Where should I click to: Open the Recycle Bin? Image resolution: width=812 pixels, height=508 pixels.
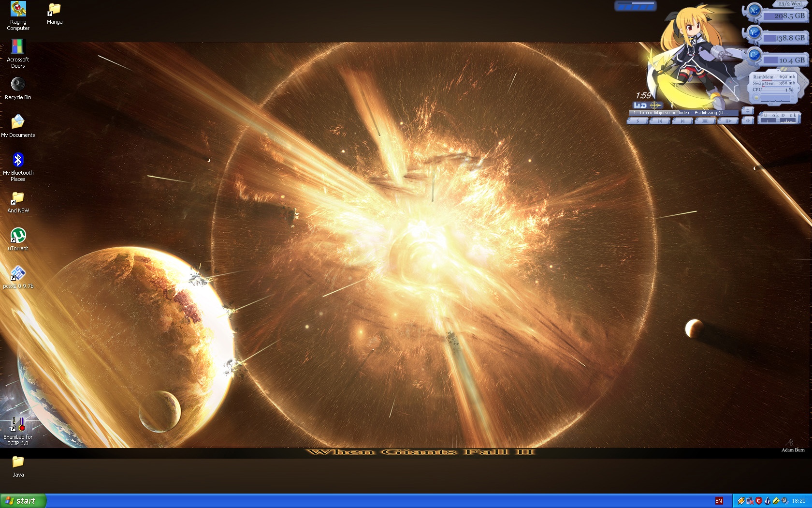coord(18,88)
